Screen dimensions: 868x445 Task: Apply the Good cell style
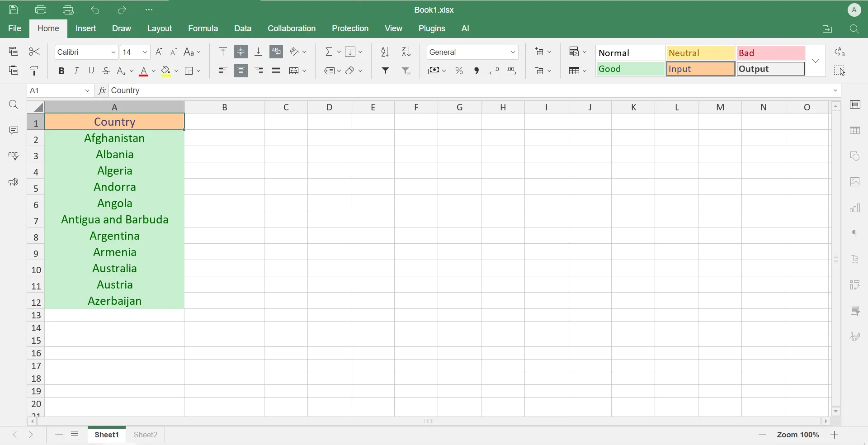630,69
